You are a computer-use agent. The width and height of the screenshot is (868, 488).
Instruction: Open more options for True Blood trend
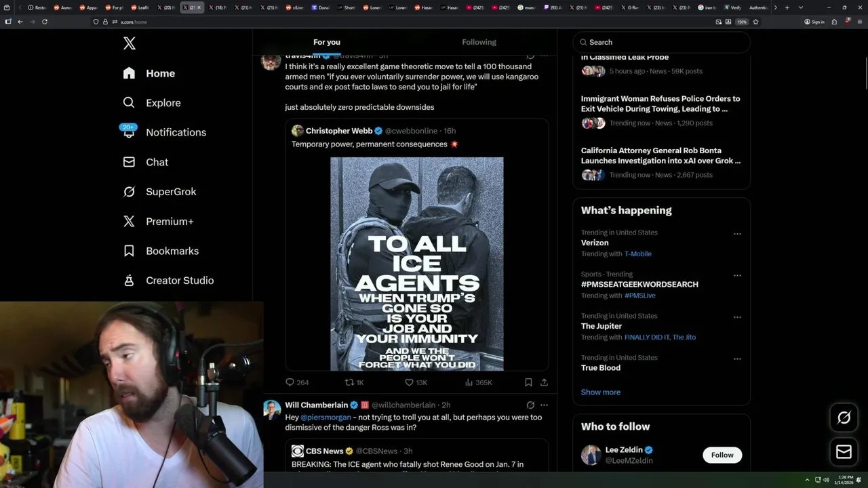pyautogui.click(x=737, y=359)
